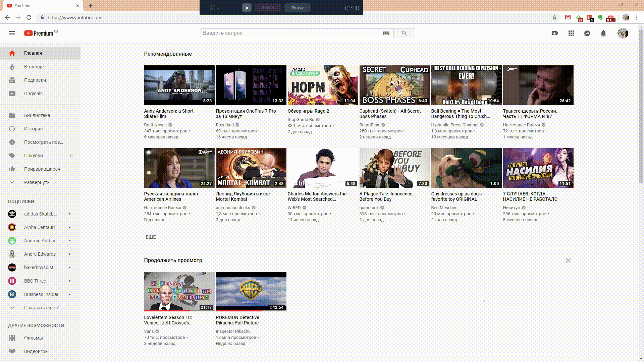The height and width of the screenshot is (362, 644).
Task: Open the notifications bell
Action: tap(603, 33)
